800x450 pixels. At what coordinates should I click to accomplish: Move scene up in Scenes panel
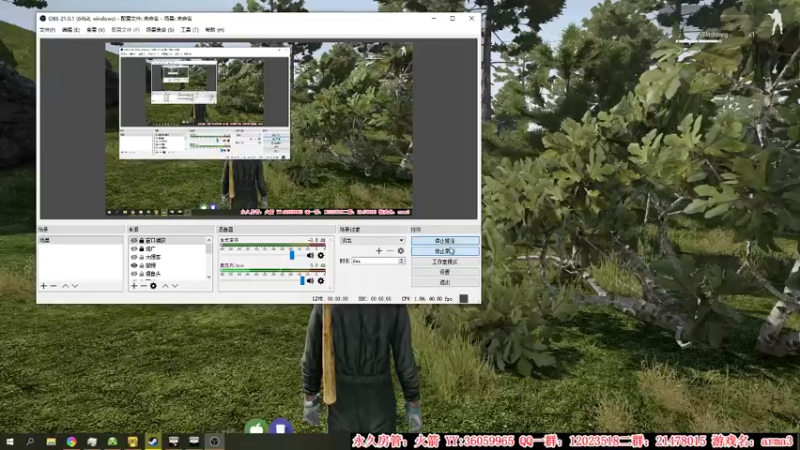click(x=65, y=286)
